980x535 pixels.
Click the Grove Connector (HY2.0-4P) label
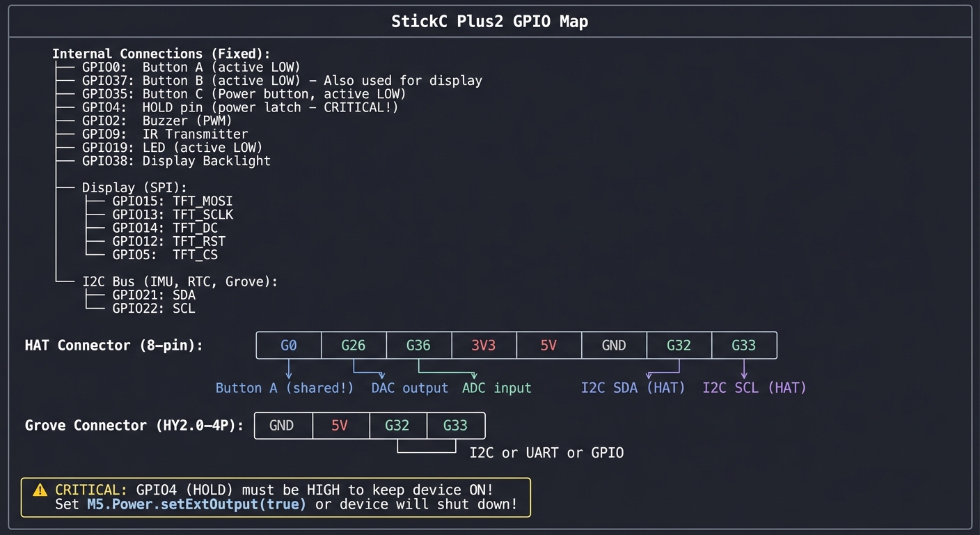[134, 425]
